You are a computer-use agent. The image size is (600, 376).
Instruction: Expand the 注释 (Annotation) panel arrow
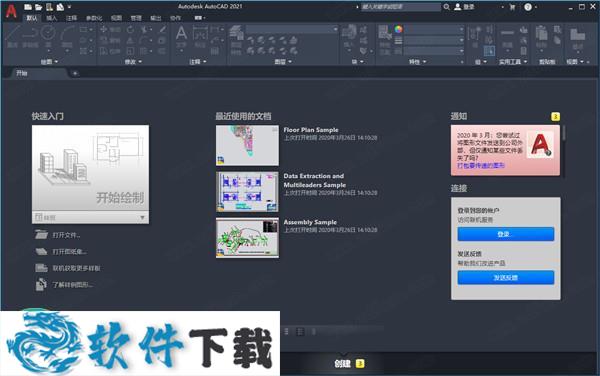(205, 62)
